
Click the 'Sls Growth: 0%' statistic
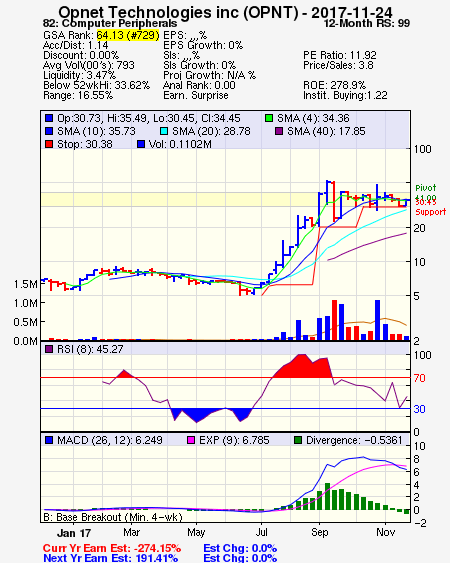199,65
